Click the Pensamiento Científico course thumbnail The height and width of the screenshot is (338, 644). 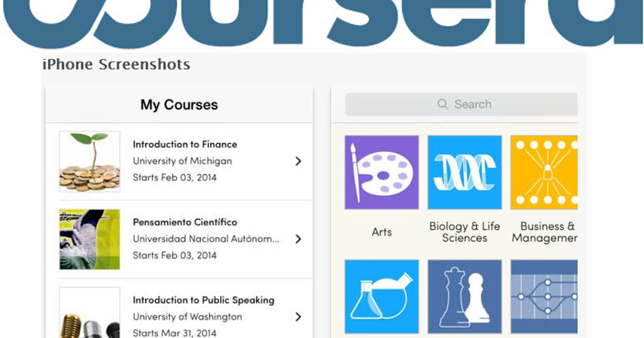(90, 239)
